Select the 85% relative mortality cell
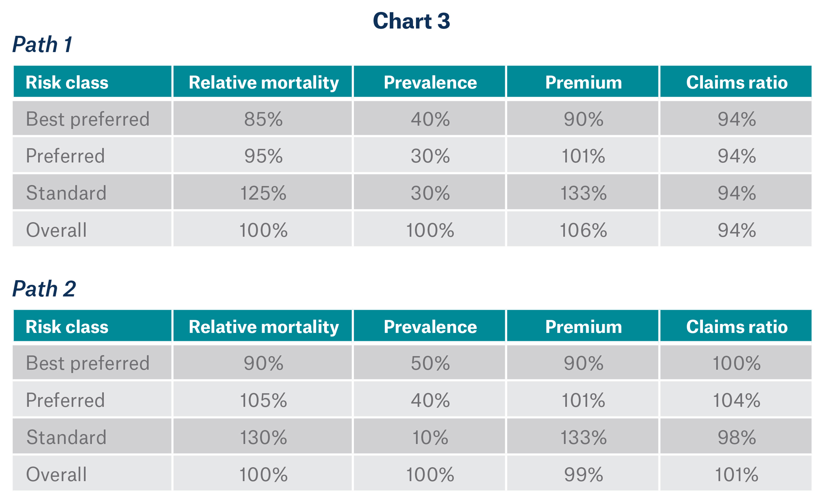Viewport: 825px width, 504px height. (263, 119)
